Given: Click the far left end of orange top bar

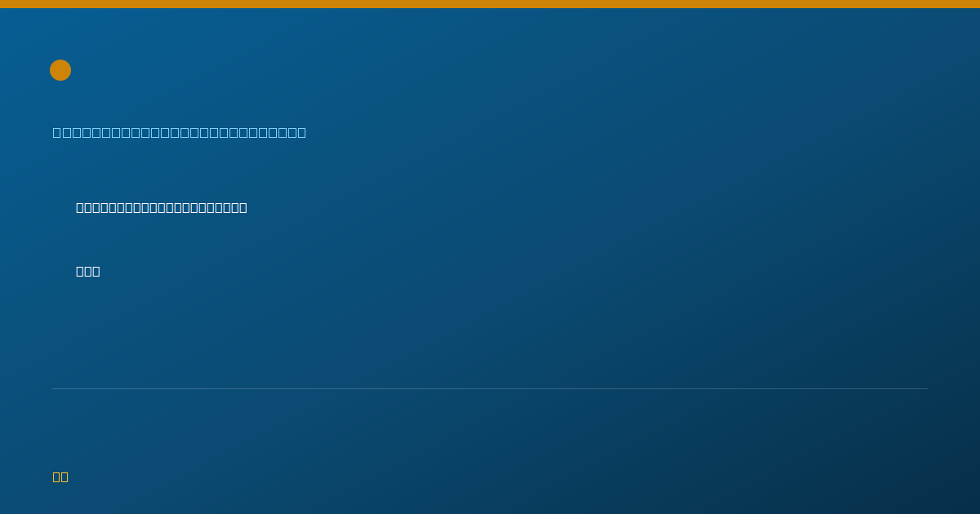Looking at the screenshot, I should coord(3,4).
